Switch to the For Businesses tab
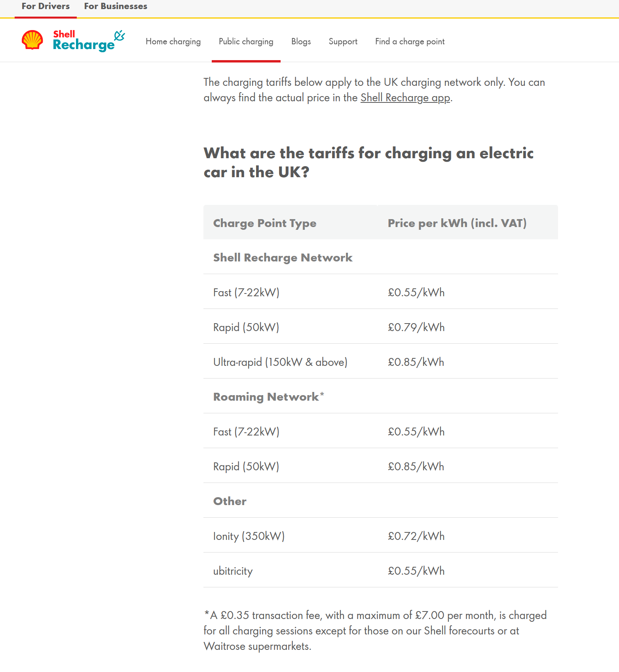This screenshot has height=672, width=619. [116, 7]
